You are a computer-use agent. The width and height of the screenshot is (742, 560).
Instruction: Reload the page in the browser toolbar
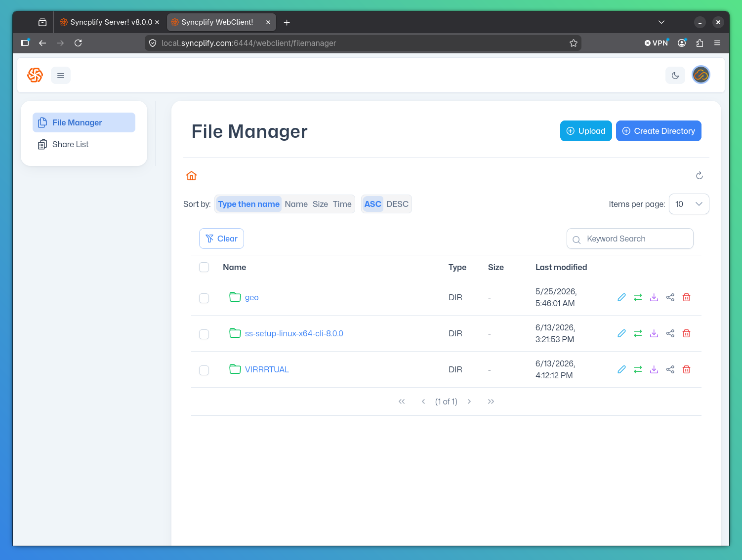(x=78, y=43)
